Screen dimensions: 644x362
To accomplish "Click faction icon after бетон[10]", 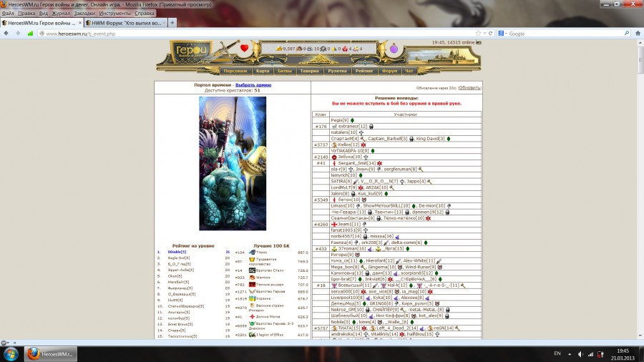I will tap(364, 200).
